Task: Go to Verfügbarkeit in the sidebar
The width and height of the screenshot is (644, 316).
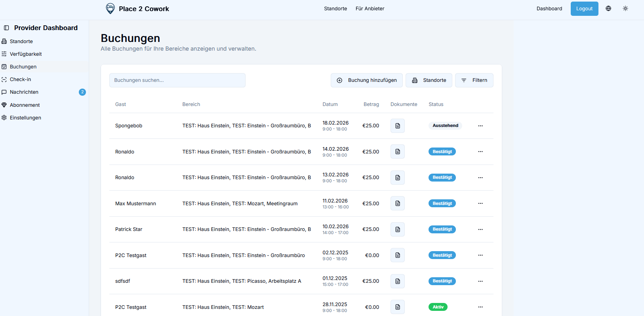Action: click(x=26, y=54)
